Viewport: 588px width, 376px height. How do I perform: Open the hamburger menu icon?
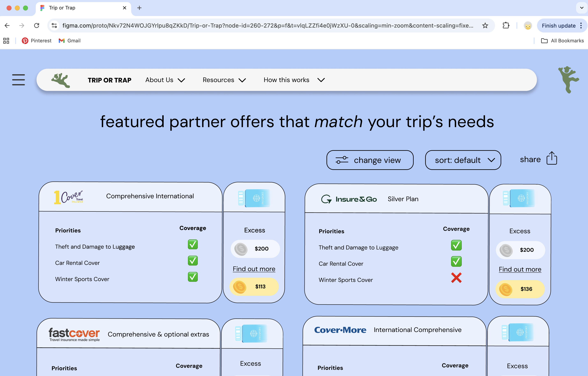(x=19, y=80)
